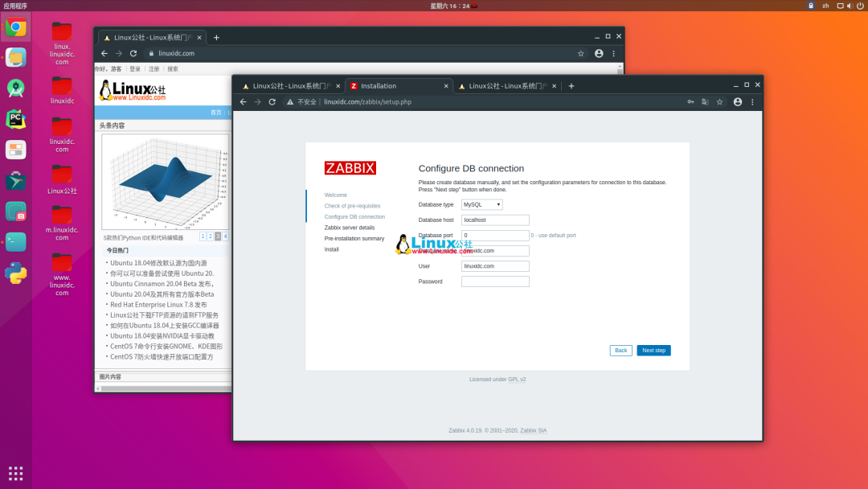
Task: Click the not-secure warning icon in address bar
Action: tap(290, 102)
